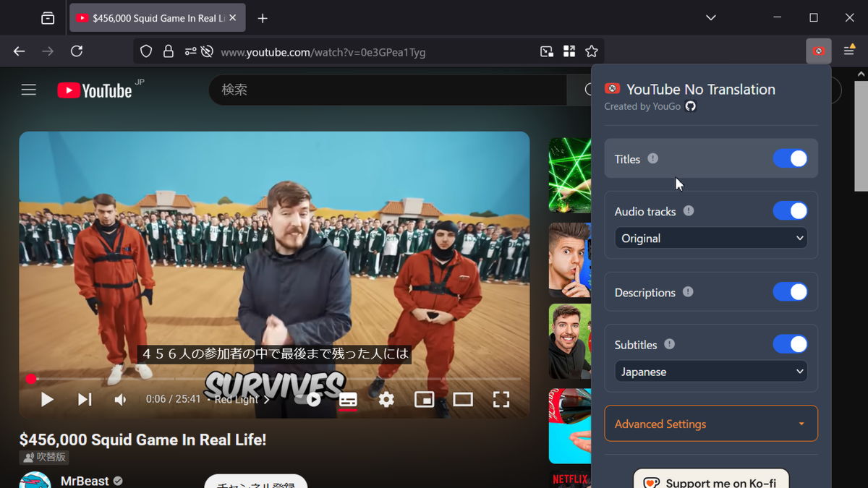Open video player settings gear

point(386,399)
